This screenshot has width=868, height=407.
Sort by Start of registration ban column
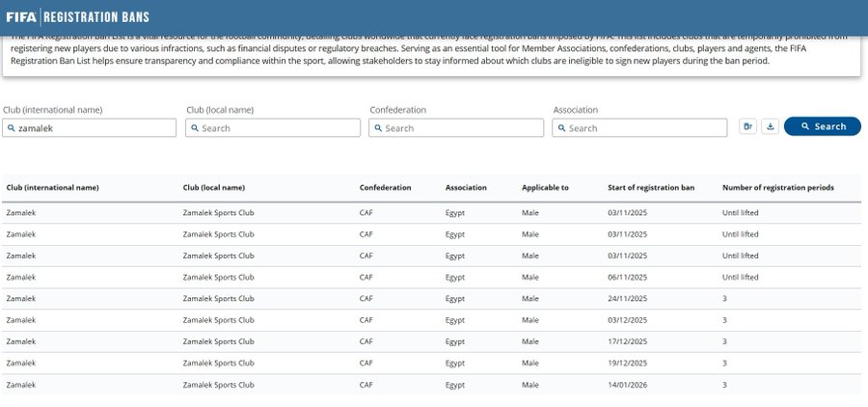click(x=651, y=187)
